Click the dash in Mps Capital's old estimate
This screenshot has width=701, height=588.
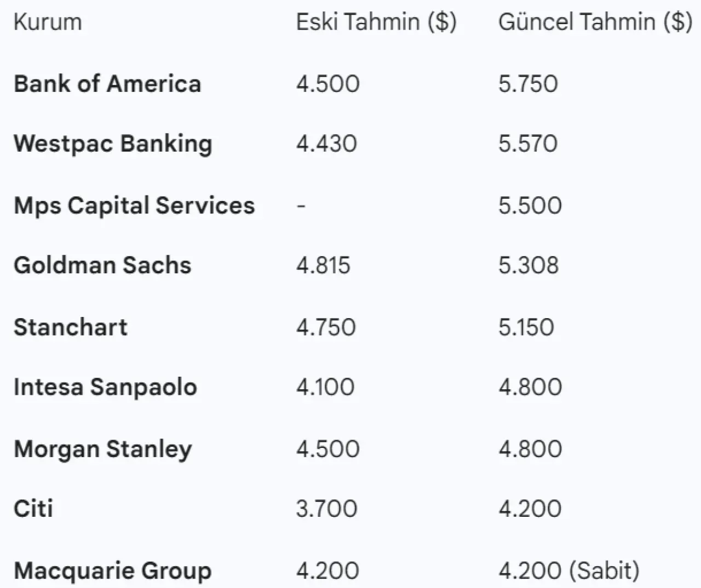301,206
